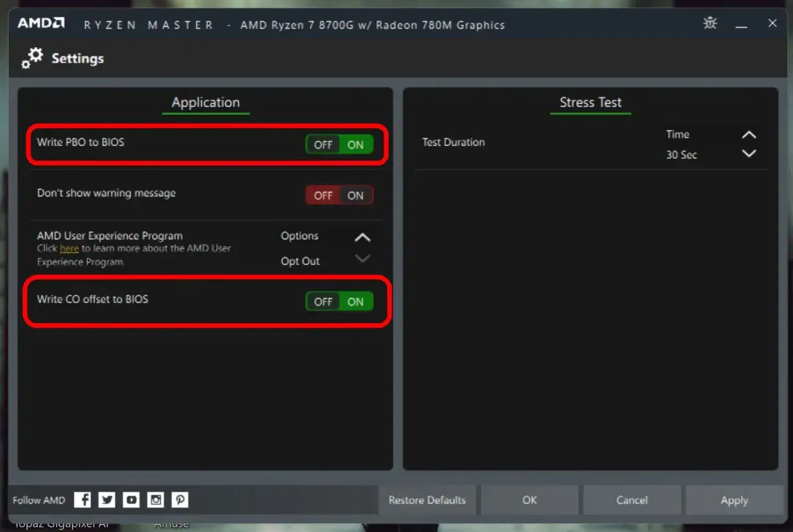This screenshot has width=793, height=532.
Task: Click the '30 Sec' duration value
Action: tap(681, 155)
